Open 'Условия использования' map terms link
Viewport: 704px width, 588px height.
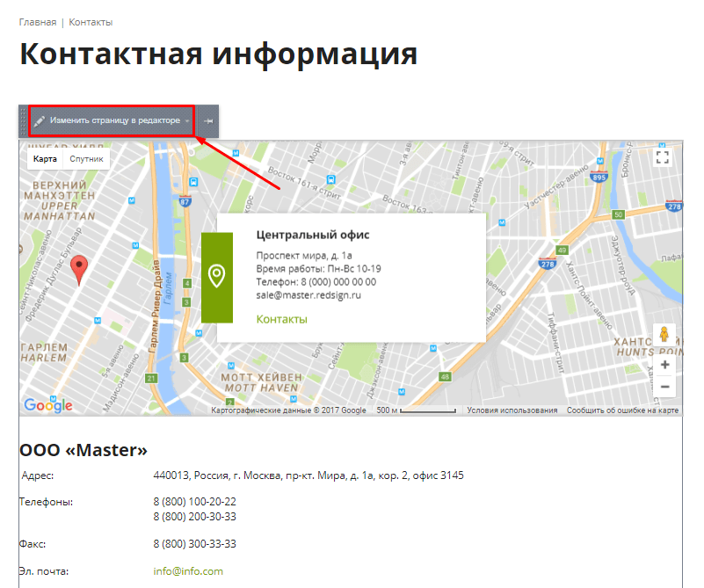(x=512, y=410)
